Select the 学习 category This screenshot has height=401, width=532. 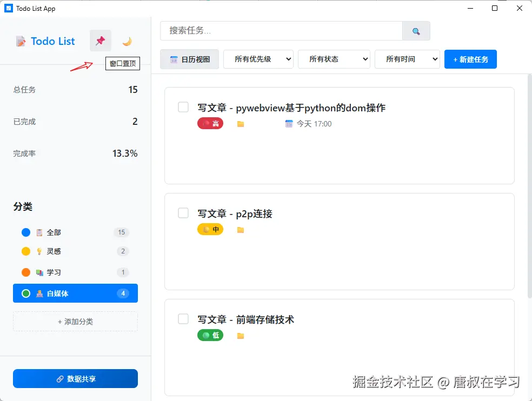point(75,272)
